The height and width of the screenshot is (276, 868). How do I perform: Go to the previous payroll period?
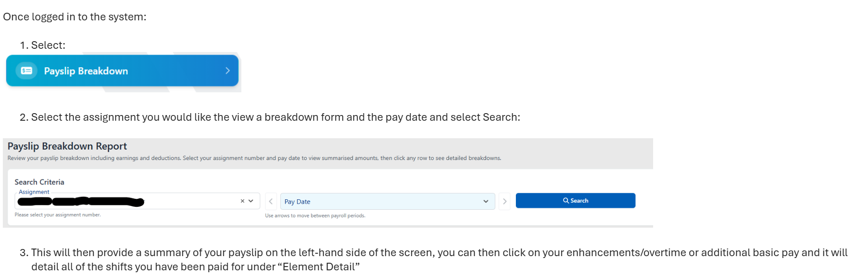(271, 201)
